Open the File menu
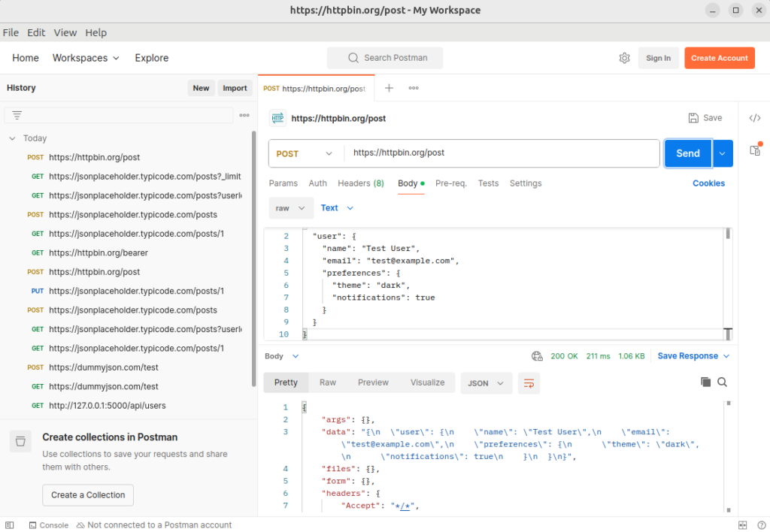This screenshot has height=532, width=770. coord(11,33)
